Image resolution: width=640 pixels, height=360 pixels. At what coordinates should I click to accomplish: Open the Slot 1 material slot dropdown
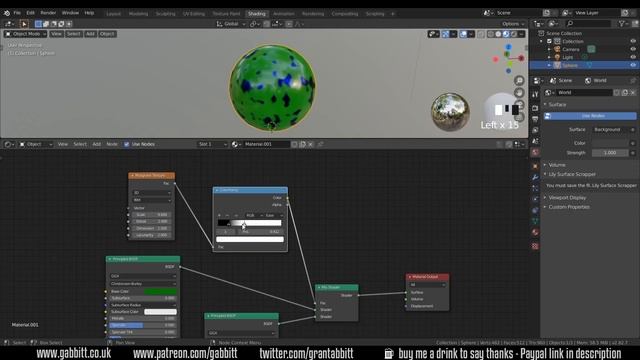click(x=212, y=144)
